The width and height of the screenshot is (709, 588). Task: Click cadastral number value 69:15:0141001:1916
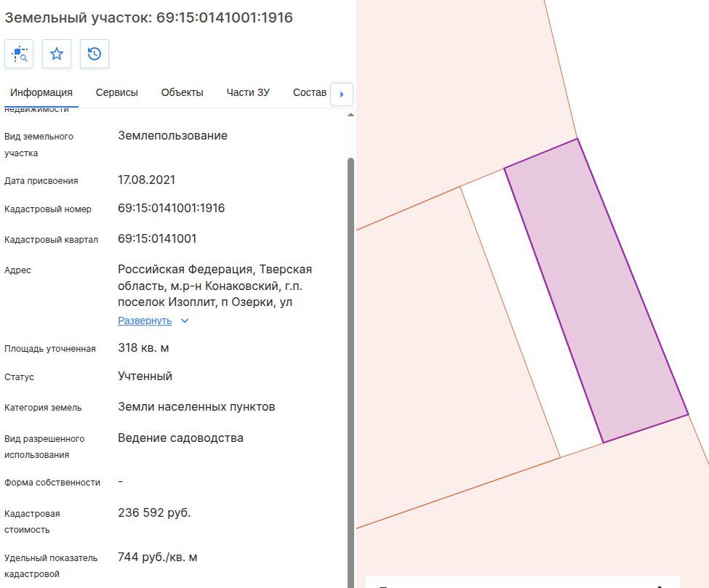172,208
